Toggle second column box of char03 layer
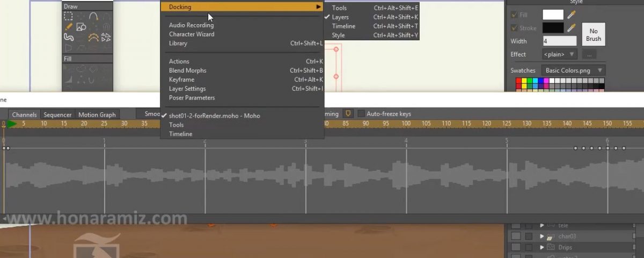Screen dimensions: 644x258 [529, 236]
